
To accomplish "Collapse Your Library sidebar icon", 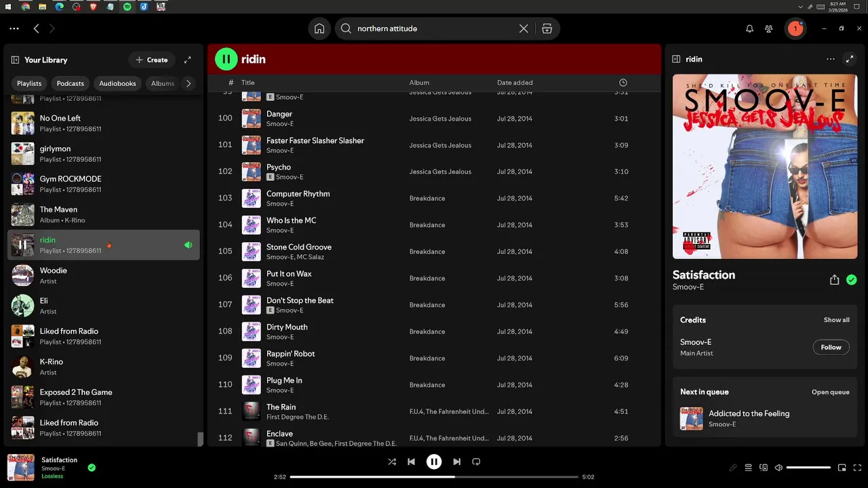I will click(15, 60).
